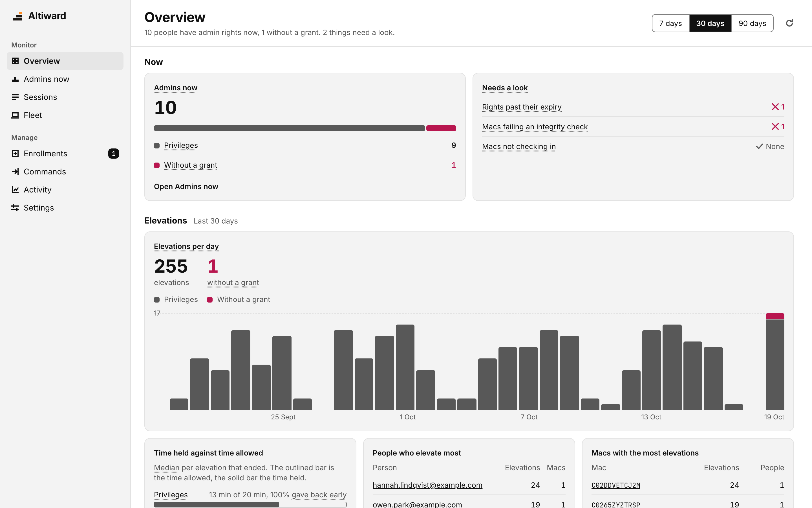812x508 pixels.
Task: Open the Activity page
Action: [65, 190]
